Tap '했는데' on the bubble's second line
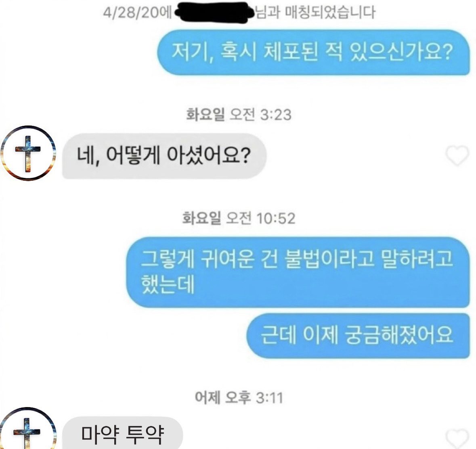The width and height of the screenshot is (476, 449). (168, 284)
